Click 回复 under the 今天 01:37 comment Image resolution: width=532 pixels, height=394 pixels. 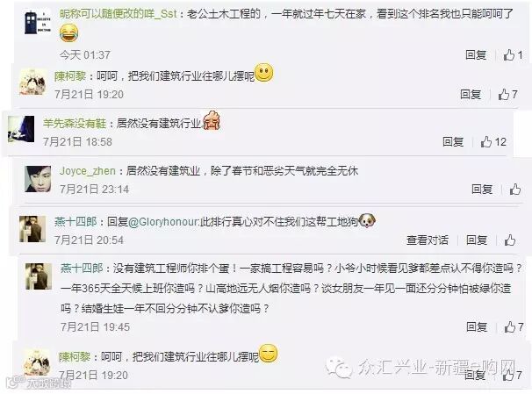point(476,54)
